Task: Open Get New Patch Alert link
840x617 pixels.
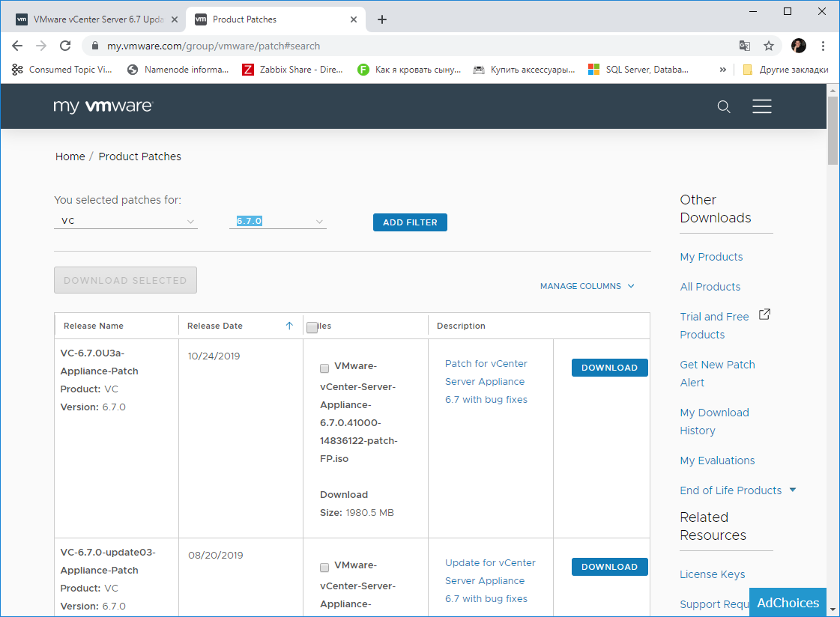Action: pos(717,374)
